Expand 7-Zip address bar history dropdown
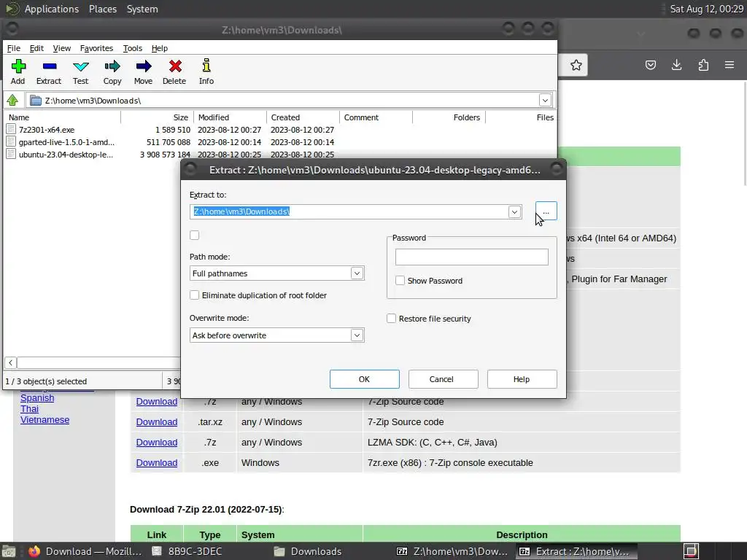The height and width of the screenshot is (560, 747). pos(545,100)
